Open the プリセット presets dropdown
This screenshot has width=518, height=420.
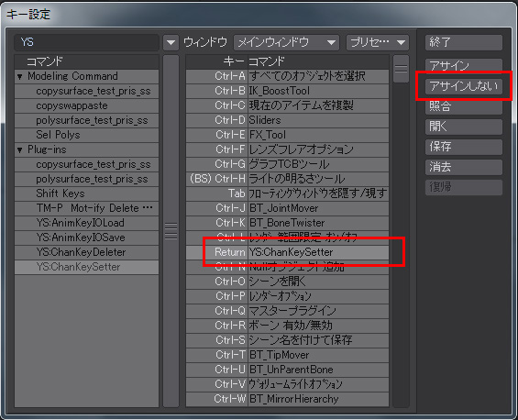(378, 42)
